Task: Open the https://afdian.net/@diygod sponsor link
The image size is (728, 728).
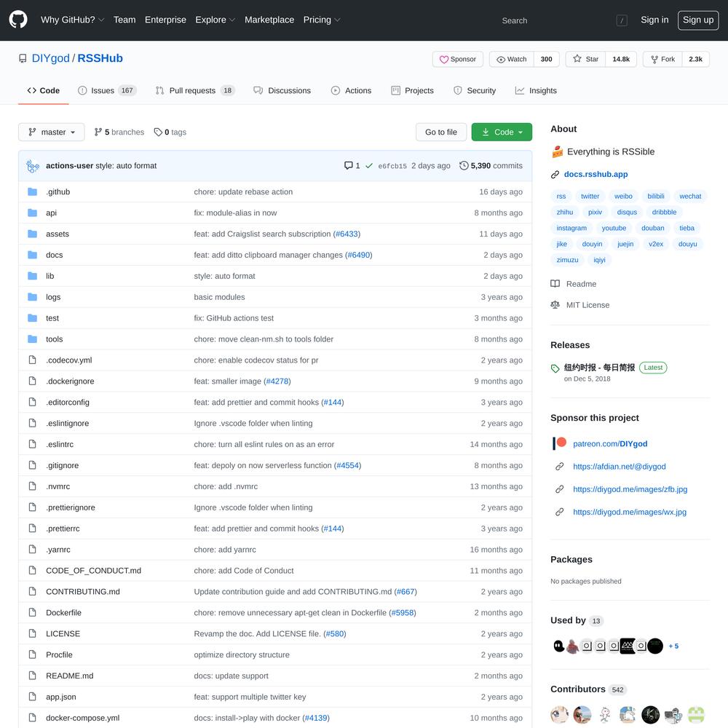Action: pyautogui.click(x=619, y=466)
